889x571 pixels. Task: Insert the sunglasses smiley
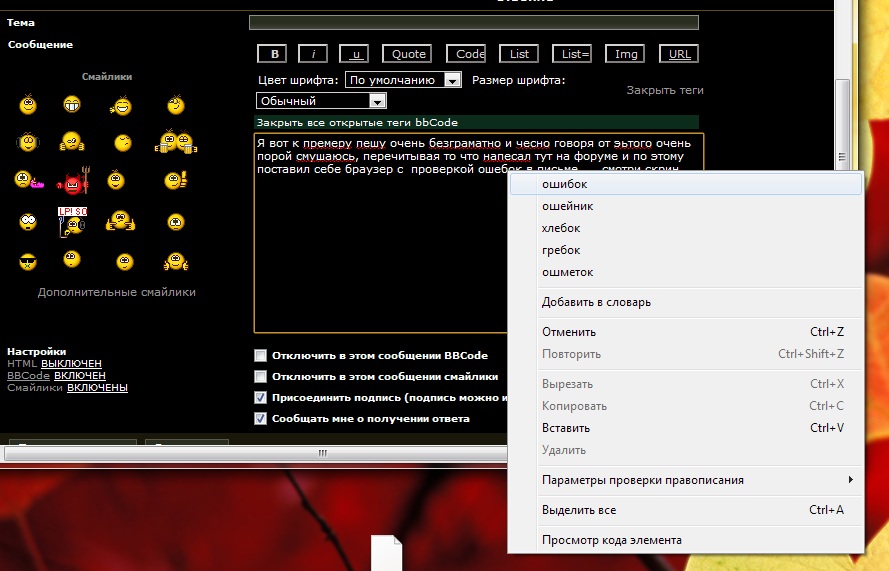[x=27, y=262]
